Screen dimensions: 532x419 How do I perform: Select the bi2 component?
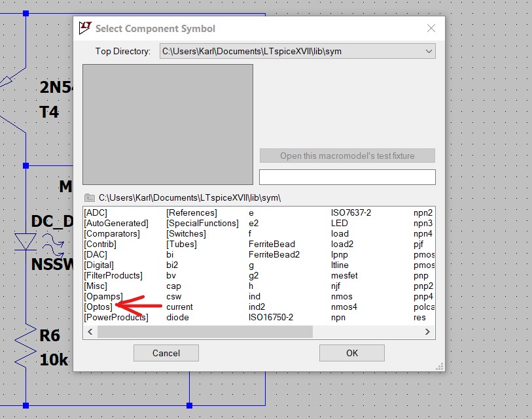pos(172,265)
